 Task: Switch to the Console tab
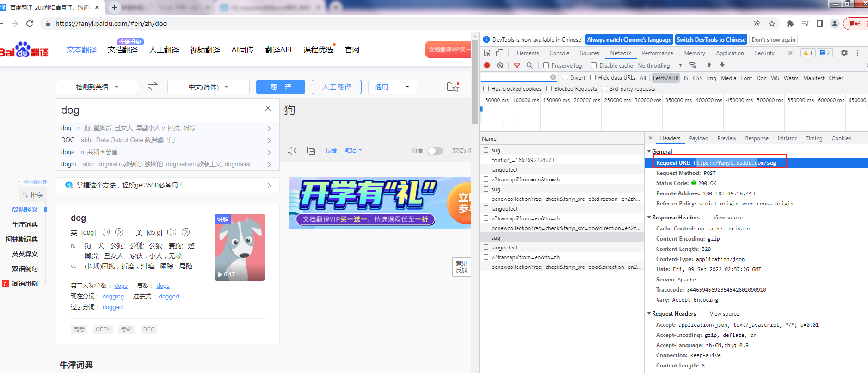point(559,53)
